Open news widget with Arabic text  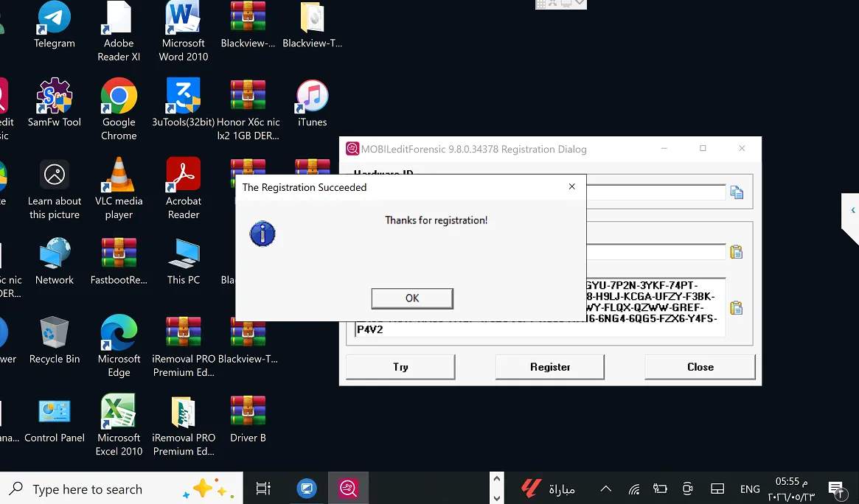pos(547,488)
